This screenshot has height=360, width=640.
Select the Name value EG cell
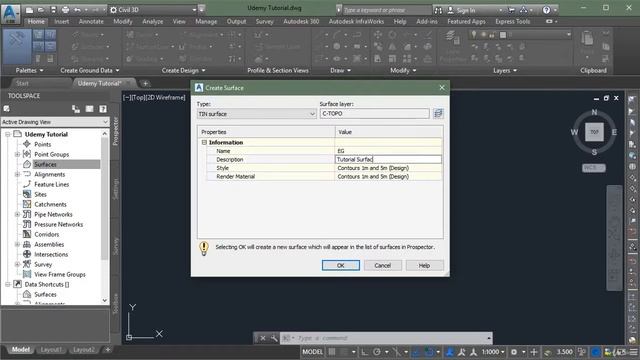coord(388,151)
